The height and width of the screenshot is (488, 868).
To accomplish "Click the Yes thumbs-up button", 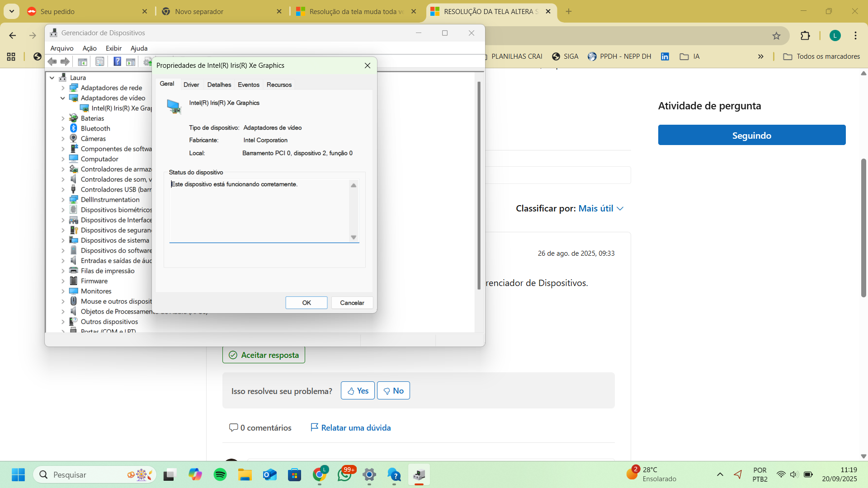I will 358,391.
